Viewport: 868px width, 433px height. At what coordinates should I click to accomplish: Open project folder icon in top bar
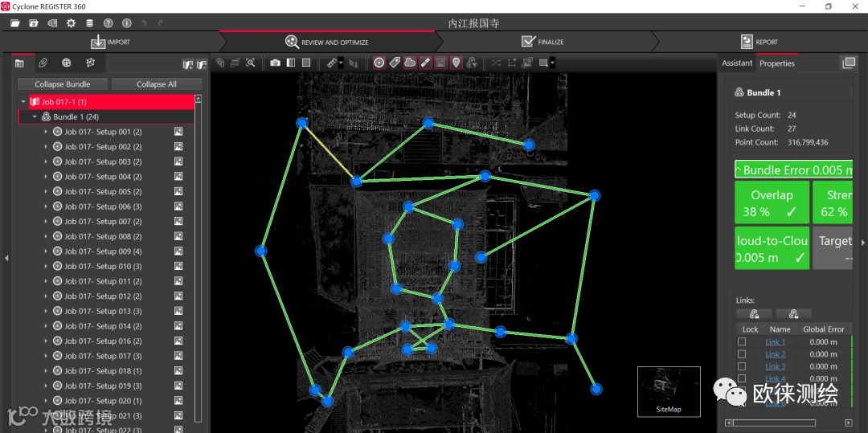pyautogui.click(x=15, y=23)
